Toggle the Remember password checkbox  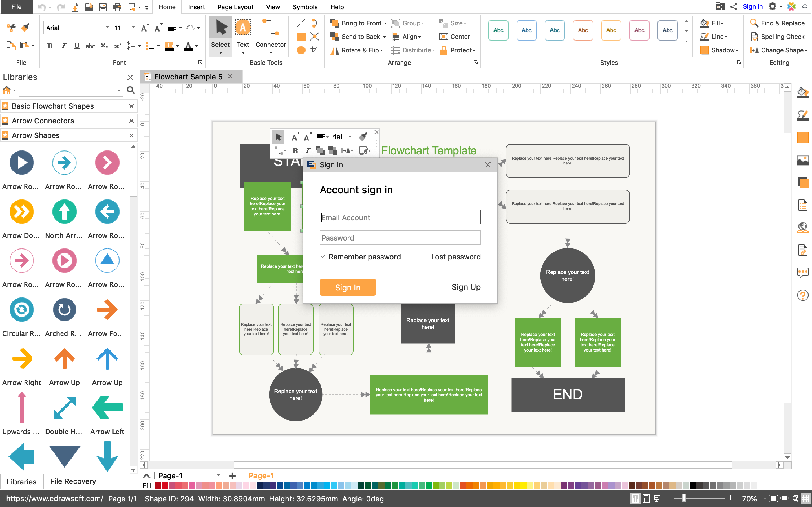click(x=323, y=257)
